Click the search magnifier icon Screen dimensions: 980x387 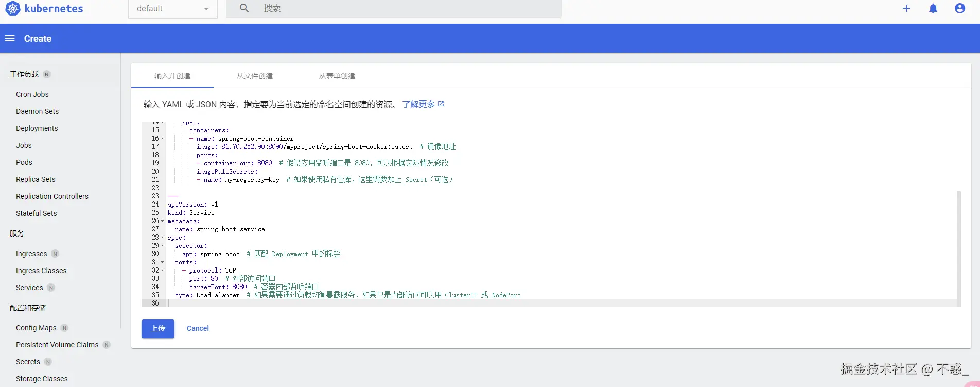coord(244,8)
